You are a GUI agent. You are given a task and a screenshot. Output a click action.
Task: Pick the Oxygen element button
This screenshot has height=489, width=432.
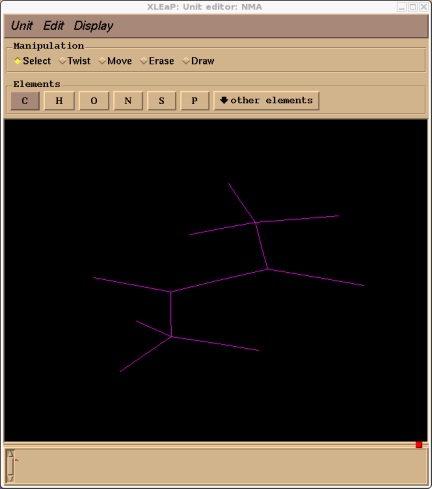tap(94, 101)
